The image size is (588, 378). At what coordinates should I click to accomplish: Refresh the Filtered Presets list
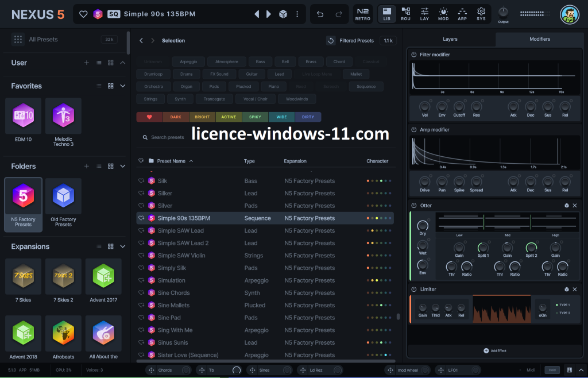pos(331,41)
